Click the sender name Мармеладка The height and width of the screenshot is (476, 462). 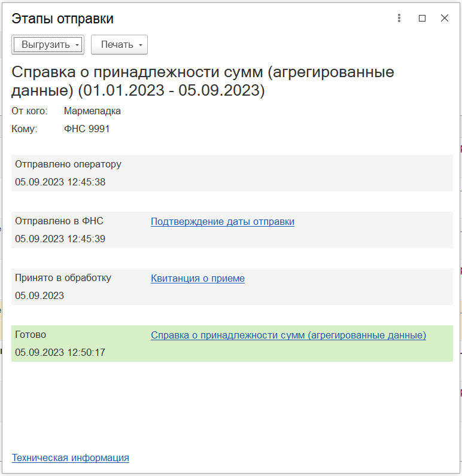click(92, 111)
